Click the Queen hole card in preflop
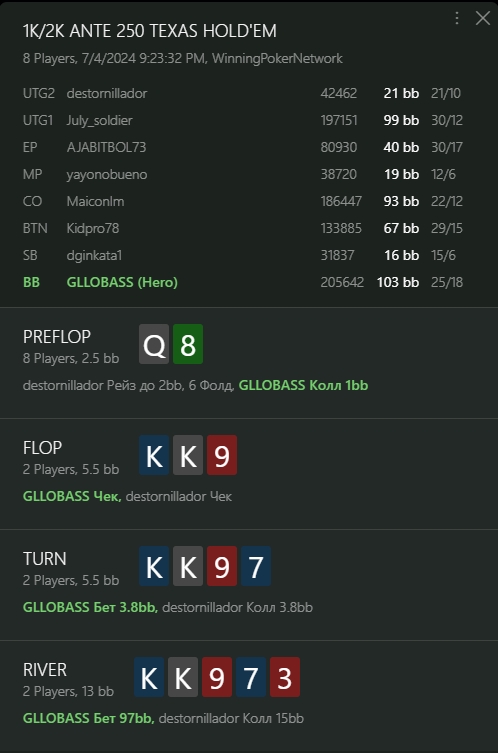The width and height of the screenshot is (498, 753). [154, 344]
